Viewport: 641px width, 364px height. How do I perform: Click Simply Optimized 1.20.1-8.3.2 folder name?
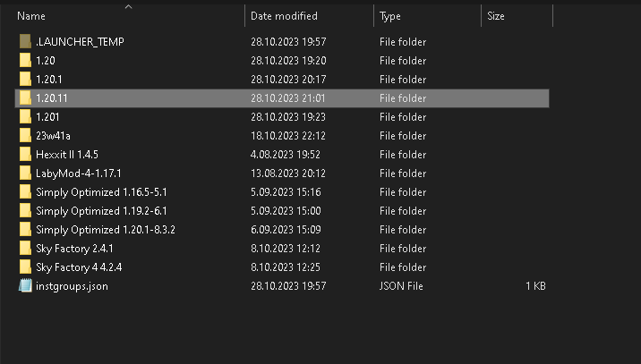tap(105, 230)
